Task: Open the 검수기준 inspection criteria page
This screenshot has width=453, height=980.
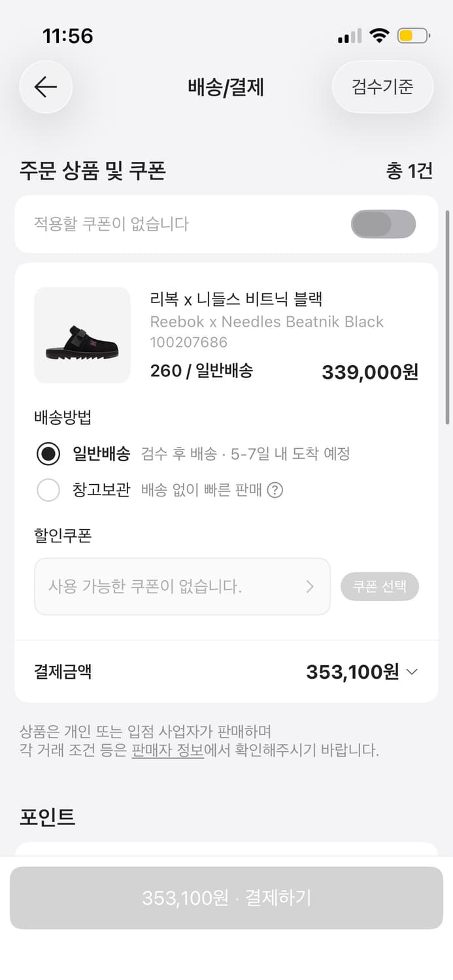Action: coord(382,87)
